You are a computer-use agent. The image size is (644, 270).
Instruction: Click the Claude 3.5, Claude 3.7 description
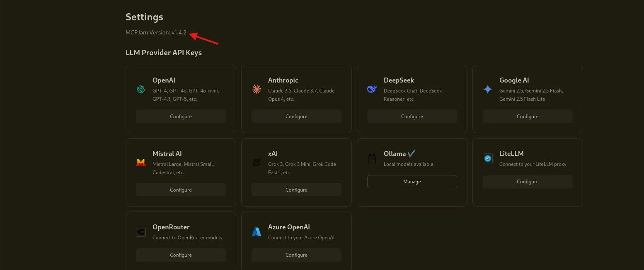(301, 95)
